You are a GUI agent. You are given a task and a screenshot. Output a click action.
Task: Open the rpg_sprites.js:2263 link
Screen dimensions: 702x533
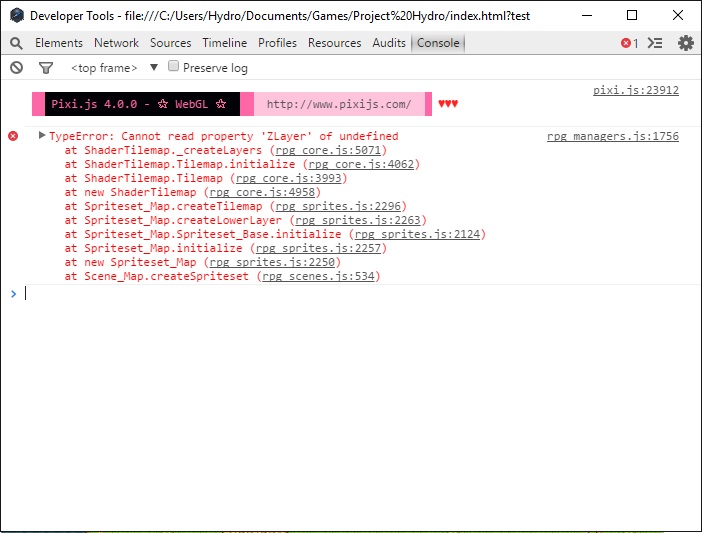pos(358,220)
